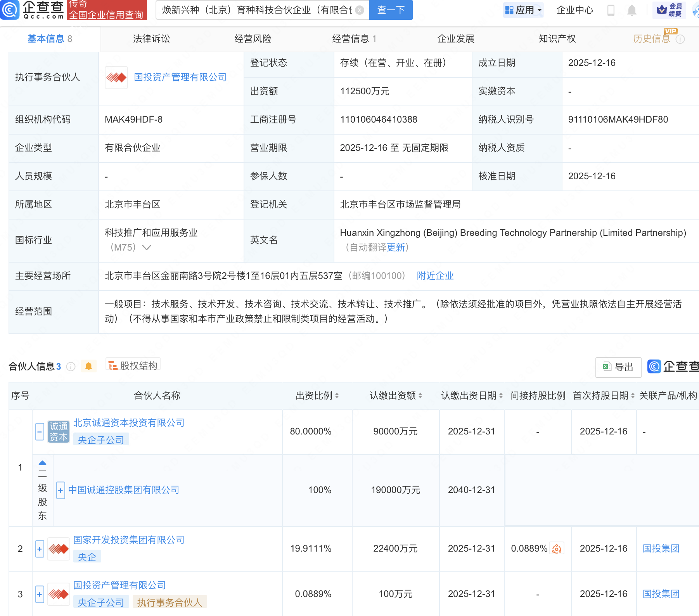The image size is (699, 616).
Task: Open mobile app phone icon
Action: click(611, 10)
